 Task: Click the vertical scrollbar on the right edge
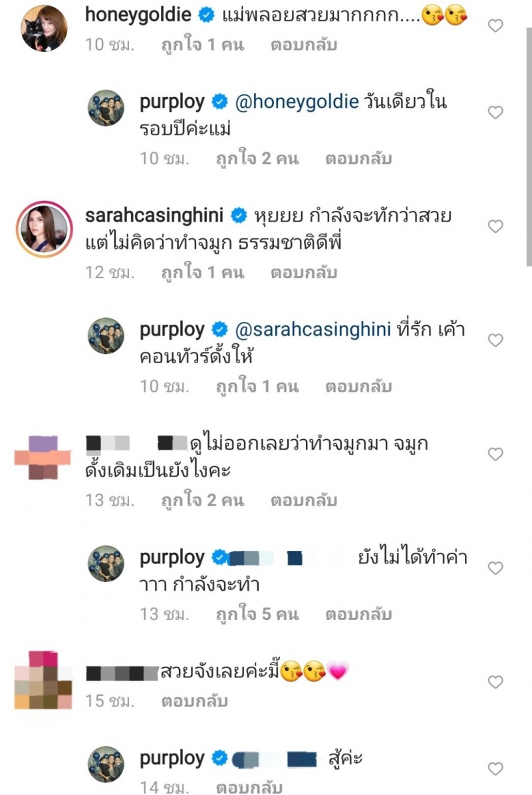click(x=529, y=147)
